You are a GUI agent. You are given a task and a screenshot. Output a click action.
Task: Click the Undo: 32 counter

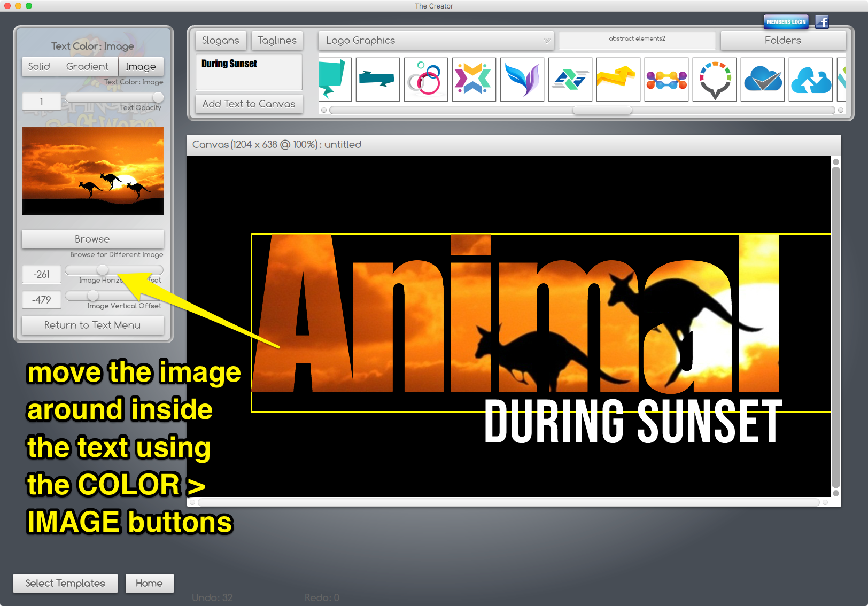coord(212,597)
